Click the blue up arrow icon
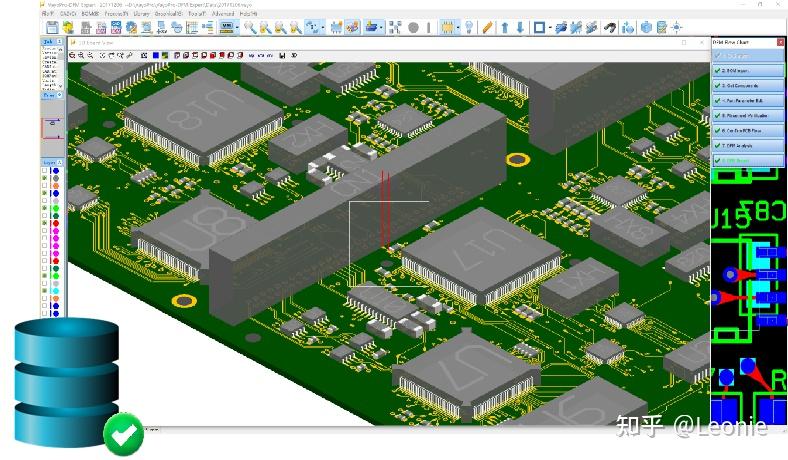788x460 pixels. pyautogui.click(x=505, y=27)
